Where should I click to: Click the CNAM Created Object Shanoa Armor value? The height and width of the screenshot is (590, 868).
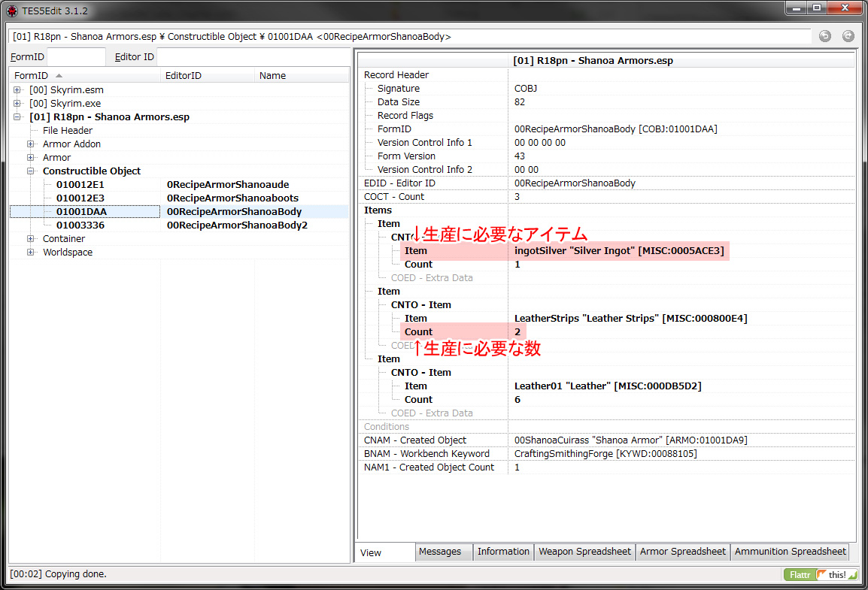pos(630,440)
